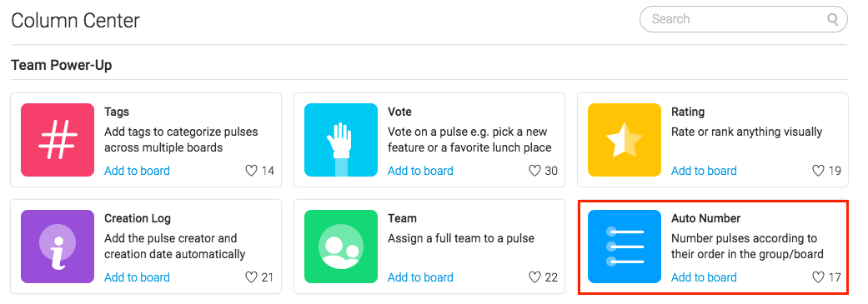Like the Rating column heart icon
This screenshot has height=304, width=868.
[x=818, y=171]
